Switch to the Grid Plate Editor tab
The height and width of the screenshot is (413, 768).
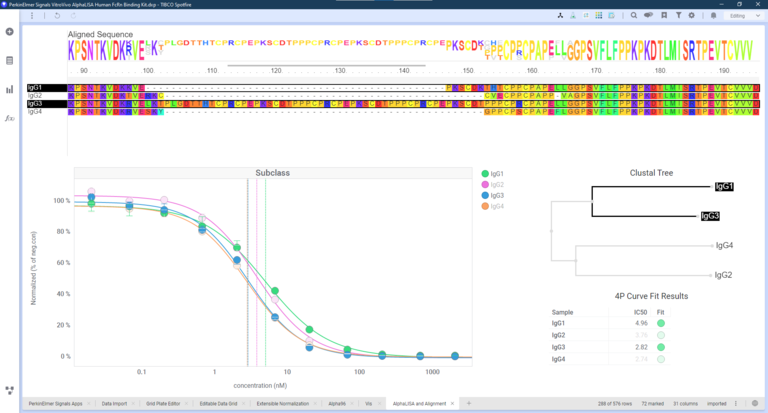tap(163, 404)
